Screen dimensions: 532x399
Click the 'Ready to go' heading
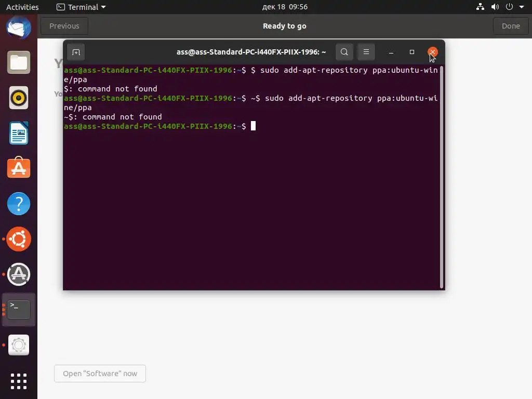(285, 26)
